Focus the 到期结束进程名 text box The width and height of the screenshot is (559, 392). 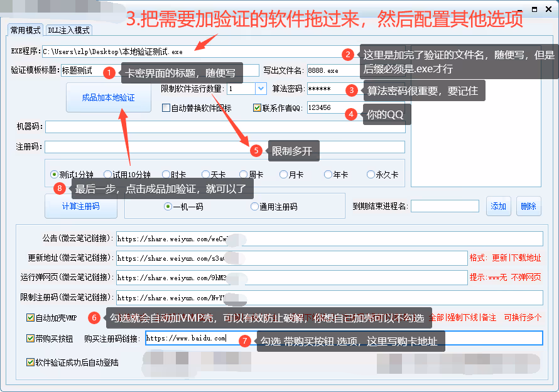[x=445, y=206]
